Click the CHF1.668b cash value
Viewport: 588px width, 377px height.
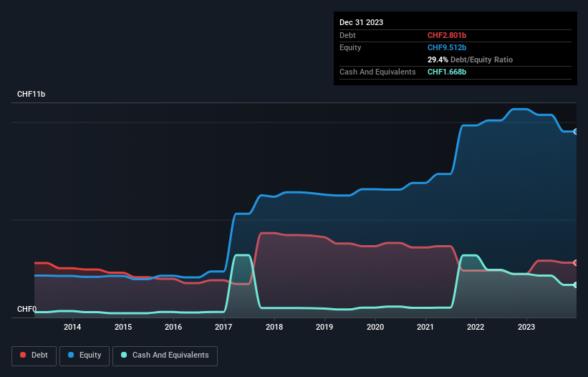pos(447,72)
